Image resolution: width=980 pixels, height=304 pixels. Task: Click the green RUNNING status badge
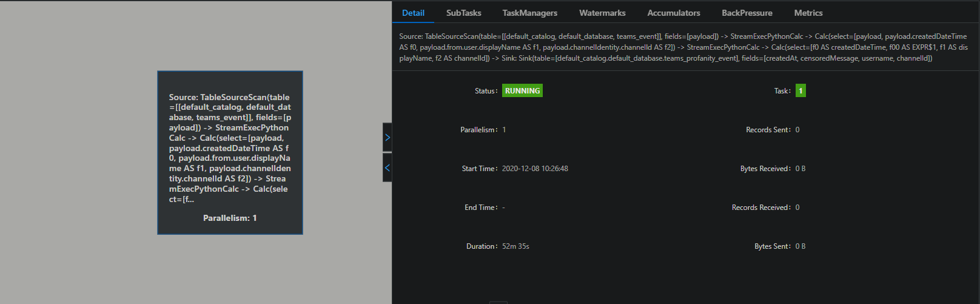(522, 91)
